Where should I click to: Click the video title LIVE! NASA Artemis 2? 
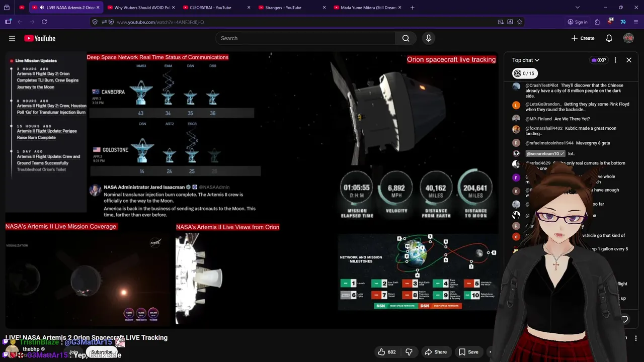(87, 337)
